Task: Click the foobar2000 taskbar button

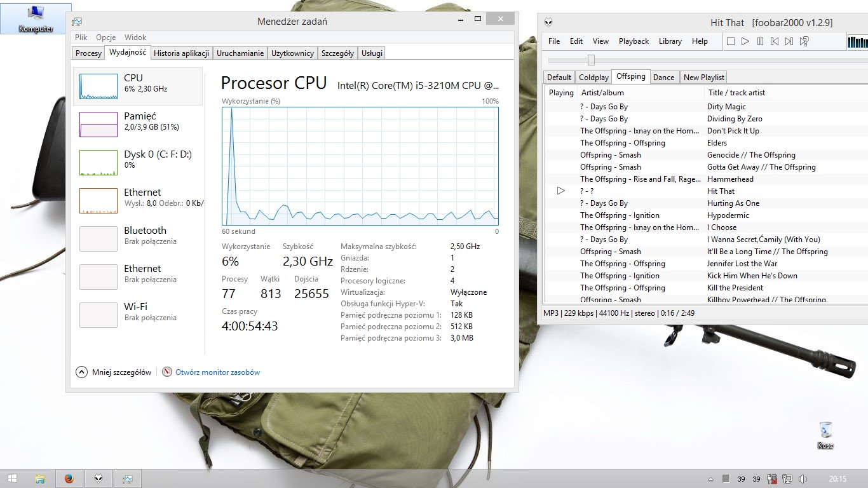Action: (98, 478)
